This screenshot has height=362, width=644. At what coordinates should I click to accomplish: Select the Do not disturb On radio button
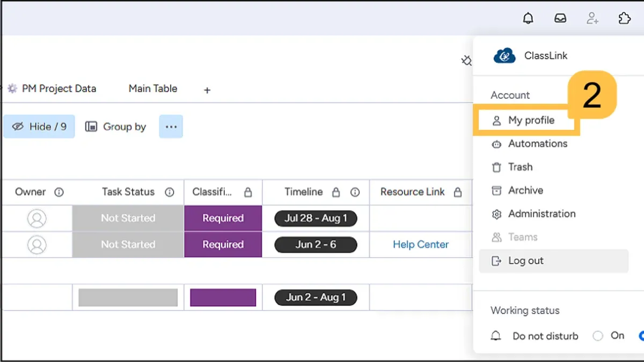click(x=598, y=336)
